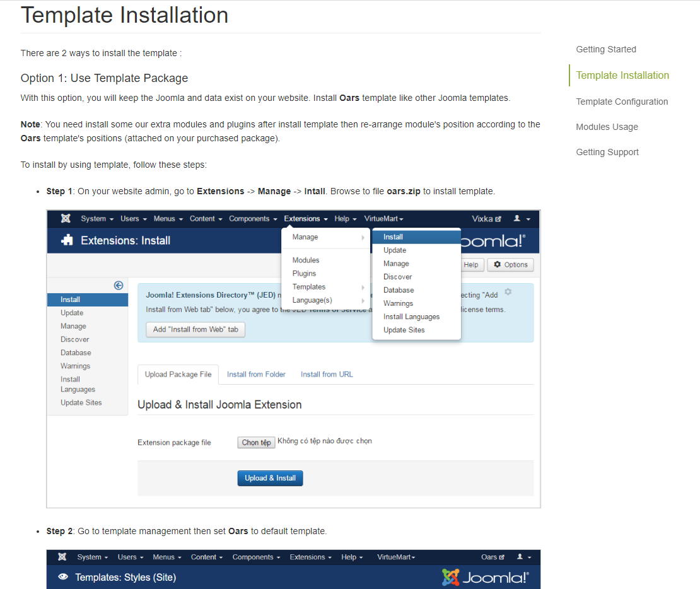Viewport: 700px width, 589px height.
Task: Click the Joomla logo icon in top menu
Action: [66, 218]
